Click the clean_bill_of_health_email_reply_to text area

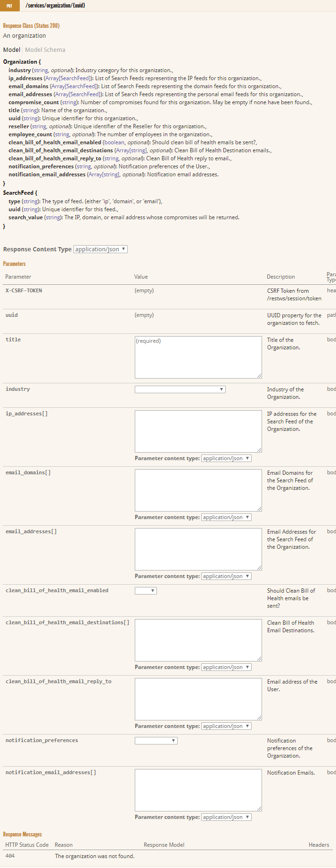click(x=198, y=699)
